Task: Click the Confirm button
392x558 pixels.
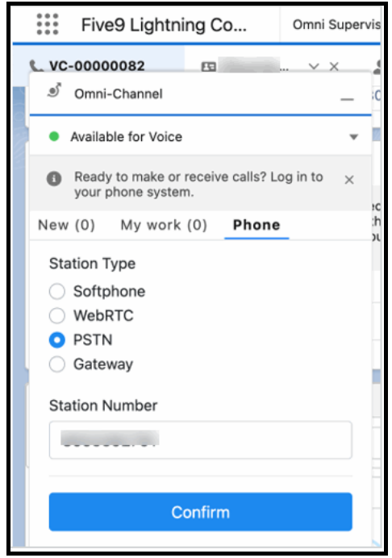Action: click(x=201, y=512)
